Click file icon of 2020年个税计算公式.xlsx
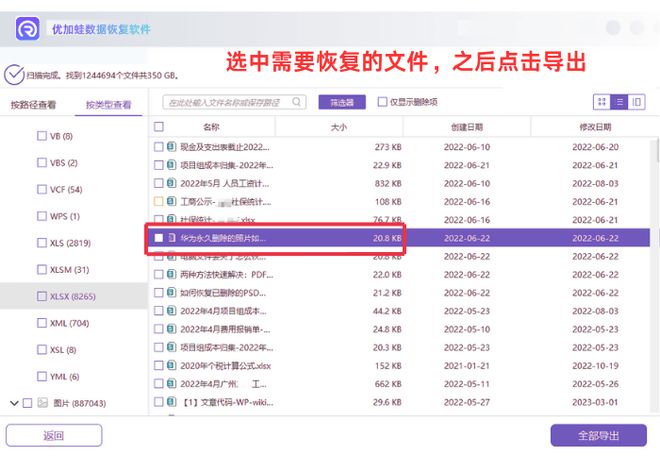 pyautogui.click(x=171, y=365)
